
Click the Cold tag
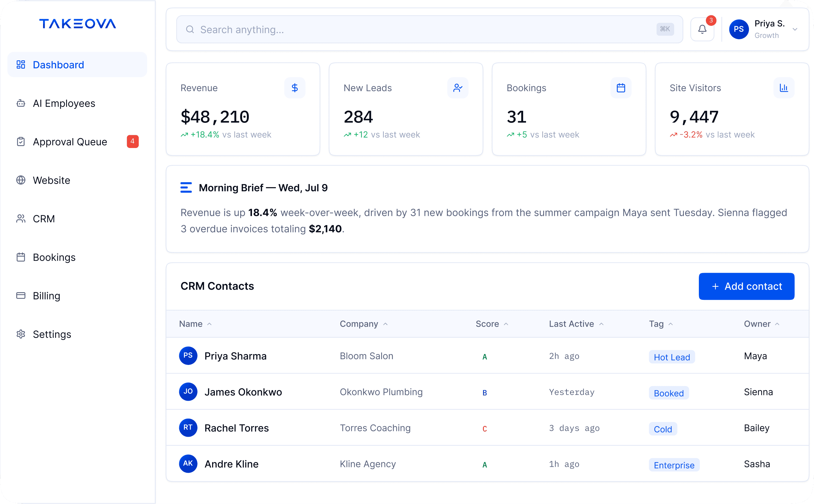663,429
